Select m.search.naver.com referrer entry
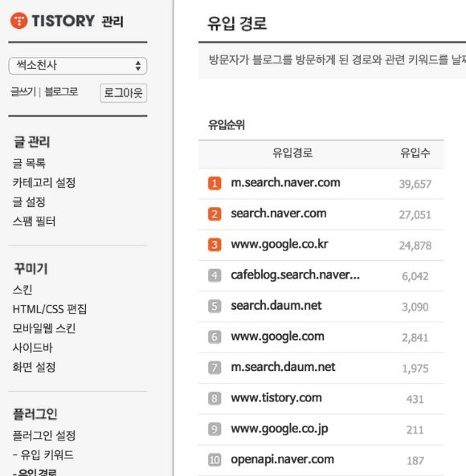 tap(285, 183)
